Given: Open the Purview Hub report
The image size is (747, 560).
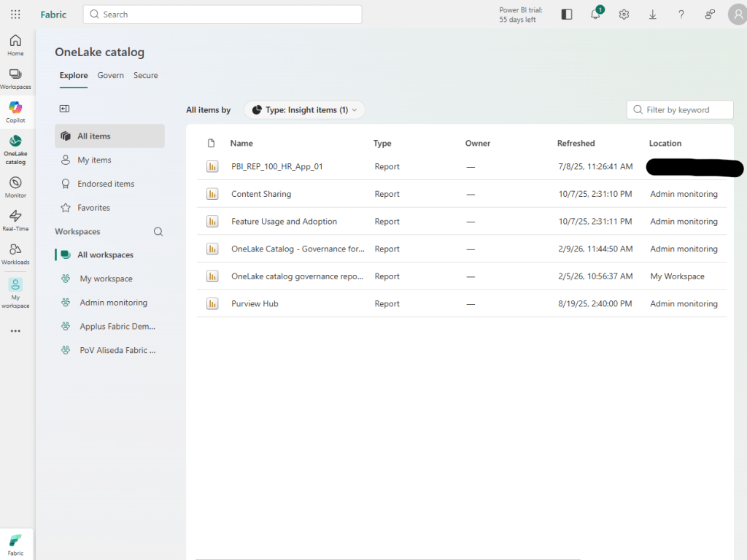Looking at the screenshot, I should [255, 304].
